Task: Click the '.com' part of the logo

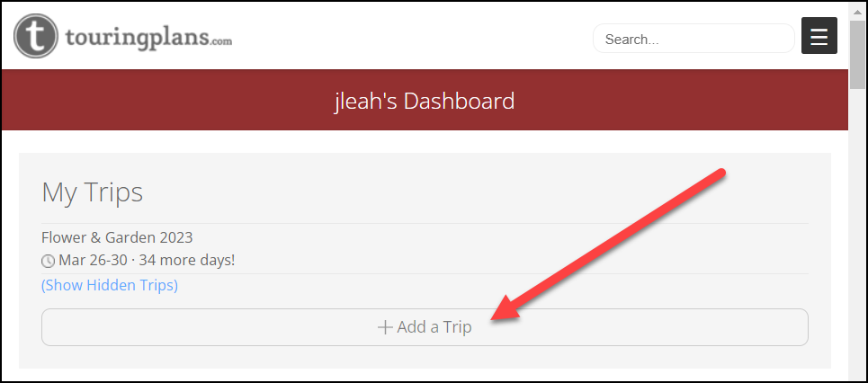Action: click(222, 40)
